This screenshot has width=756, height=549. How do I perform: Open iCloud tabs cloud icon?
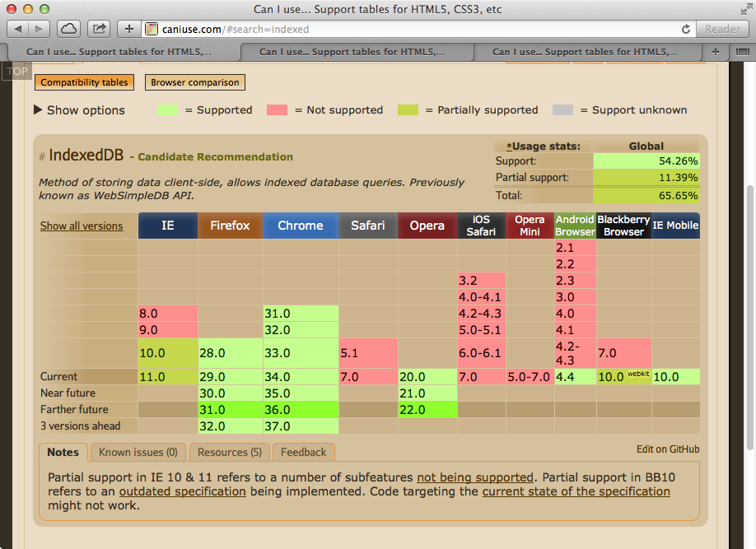click(68, 29)
